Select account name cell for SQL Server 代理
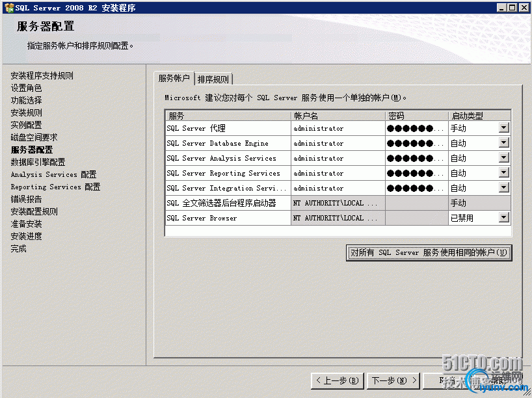This screenshot has height=398, width=532. click(x=338, y=128)
